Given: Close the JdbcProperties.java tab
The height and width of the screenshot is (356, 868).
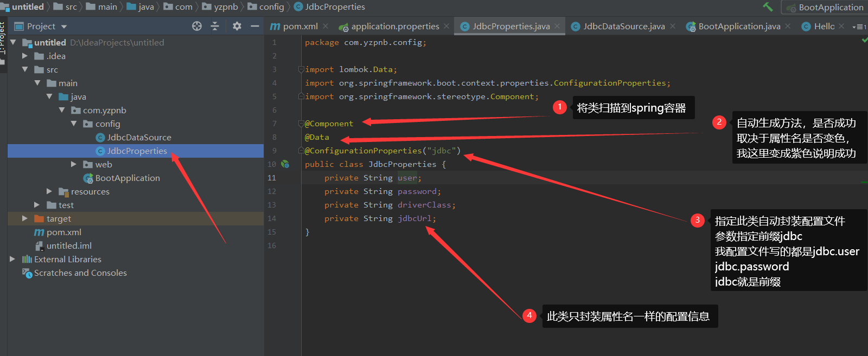Looking at the screenshot, I should pos(557,26).
